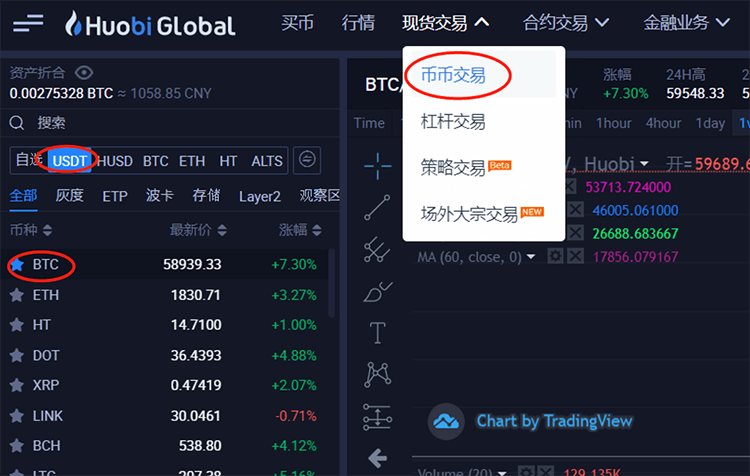Select the Layer2 category filter

point(260,197)
